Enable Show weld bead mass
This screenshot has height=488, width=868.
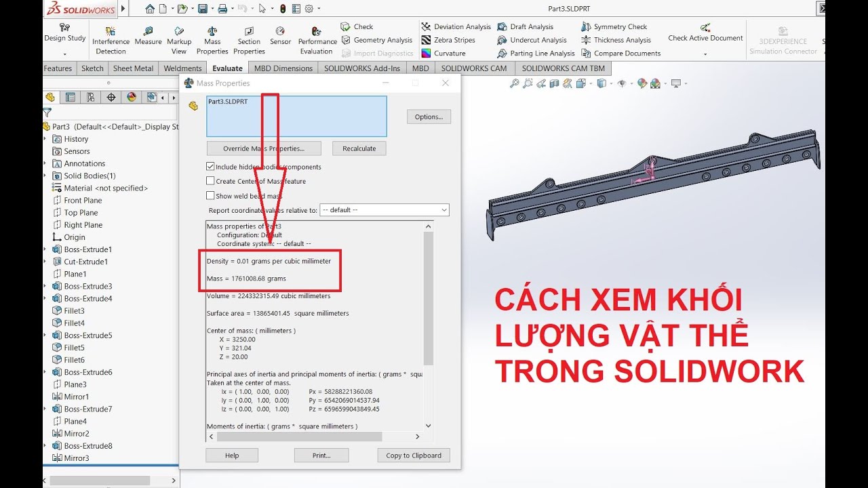[210, 196]
